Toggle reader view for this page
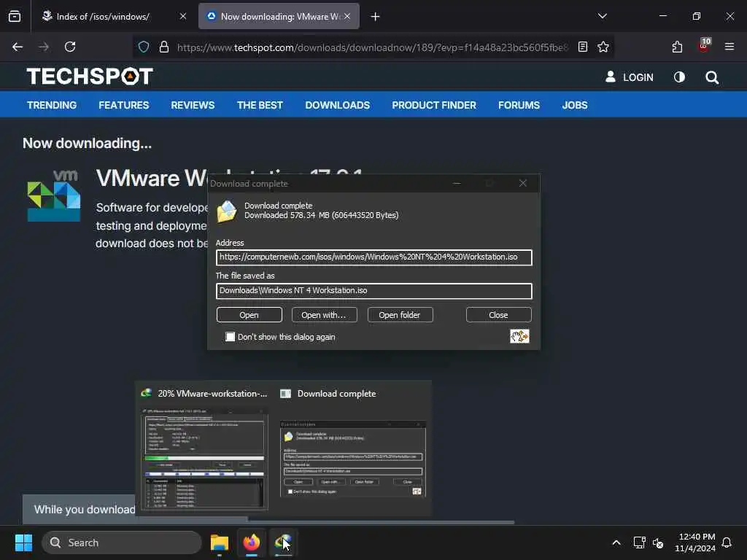Screen dimensions: 747x560 pyautogui.click(x=583, y=47)
